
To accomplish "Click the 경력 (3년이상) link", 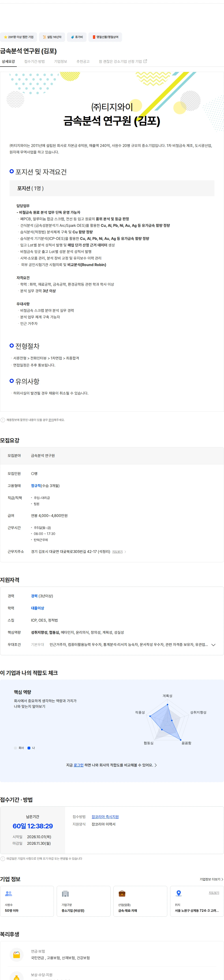I will (42, 596).
